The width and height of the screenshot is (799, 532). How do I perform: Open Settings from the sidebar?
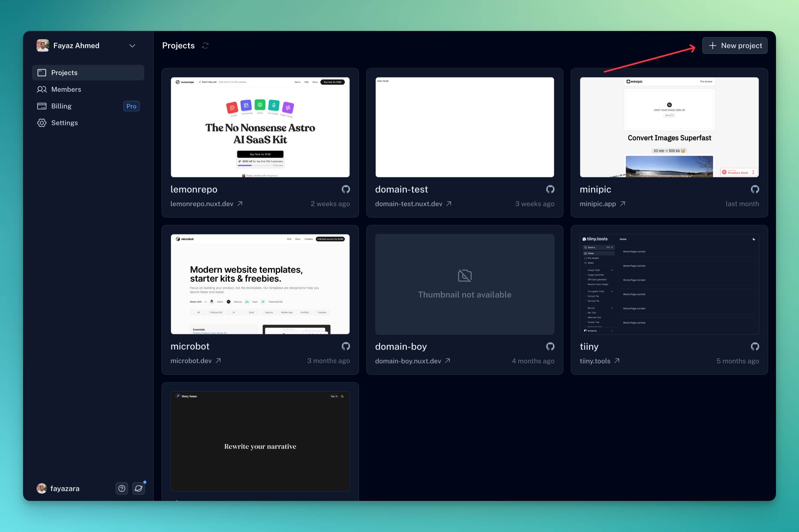pos(64,123)
